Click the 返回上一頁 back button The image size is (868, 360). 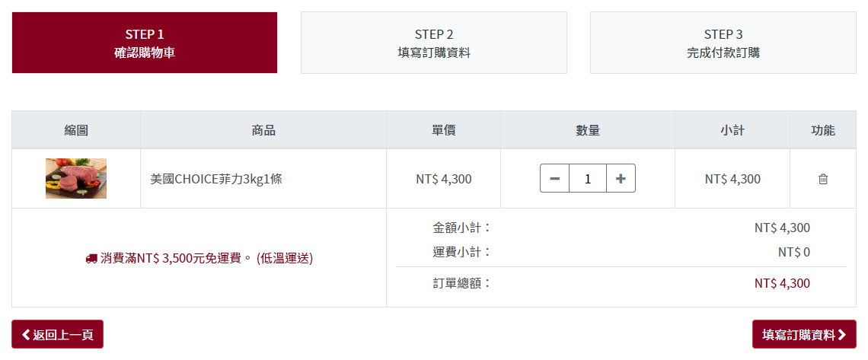tap(58, 335)
